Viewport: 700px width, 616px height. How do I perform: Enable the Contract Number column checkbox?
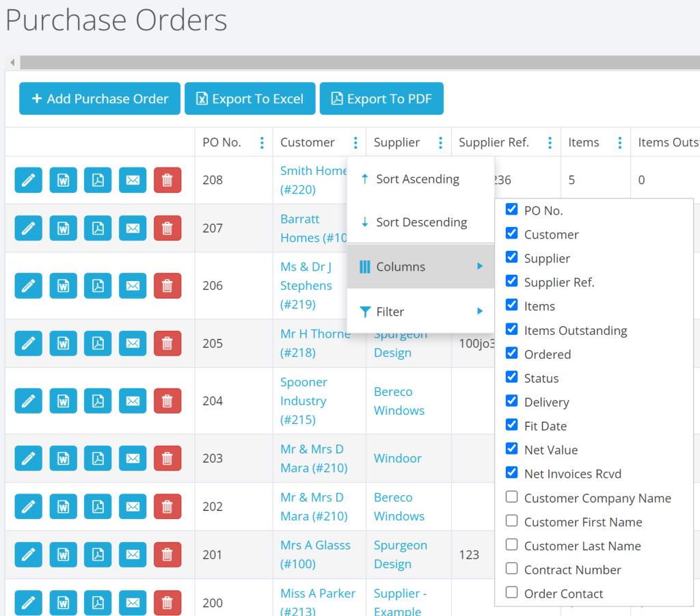(511, 569)
